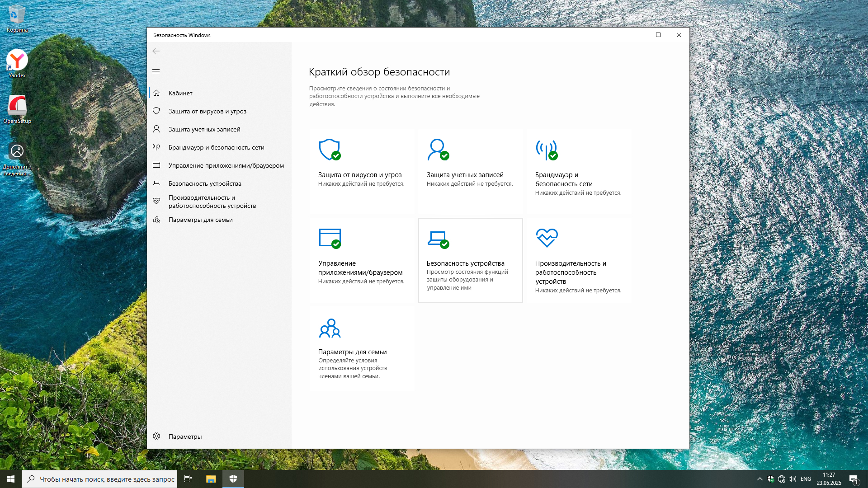
Task: Open Device security laptop tile icon
Action: (438, 238)
